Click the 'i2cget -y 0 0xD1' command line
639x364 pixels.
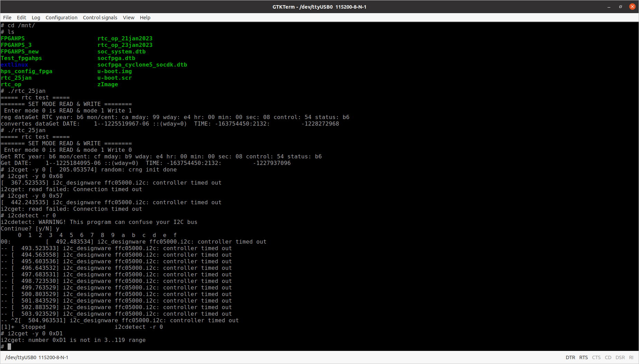click(x=32, y=334)
